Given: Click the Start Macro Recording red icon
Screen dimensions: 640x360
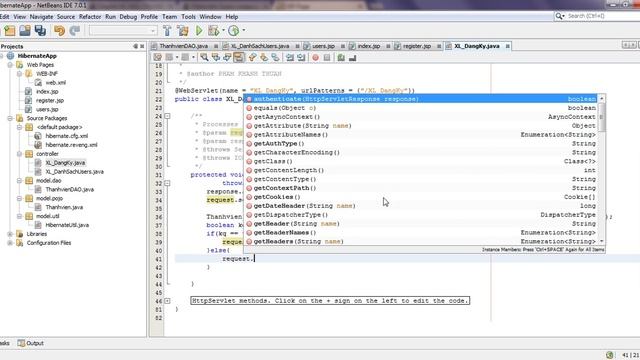Looking at the screenshot, I should point(316,58).
